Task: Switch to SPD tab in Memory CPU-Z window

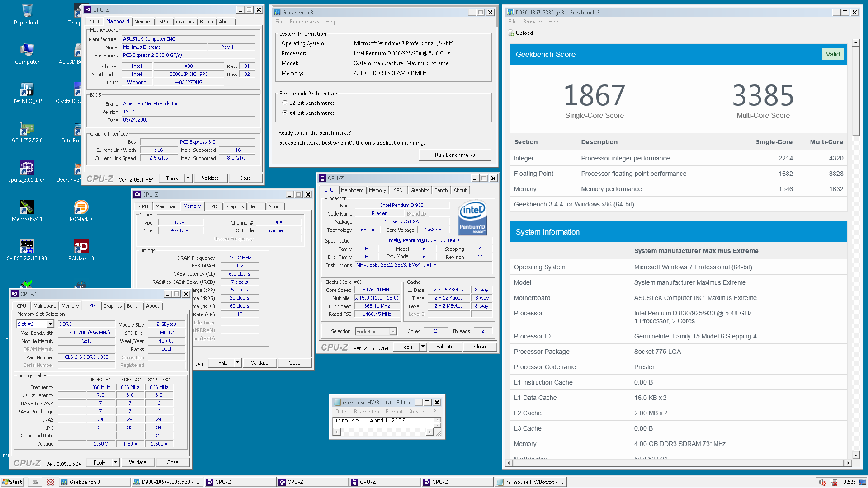Action: [x=212, y=206]
